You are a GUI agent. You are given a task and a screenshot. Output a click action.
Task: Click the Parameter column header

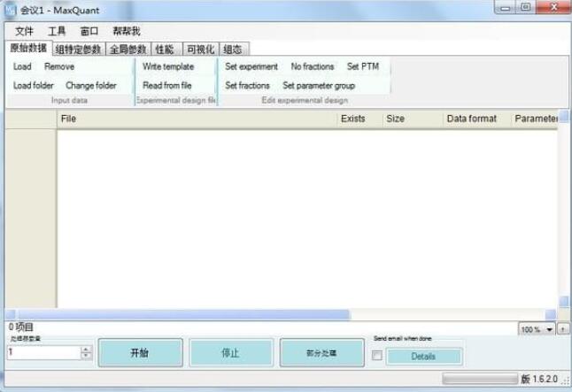click(x=535, y=119)
